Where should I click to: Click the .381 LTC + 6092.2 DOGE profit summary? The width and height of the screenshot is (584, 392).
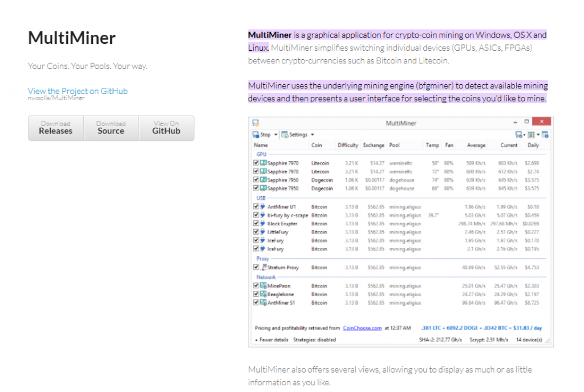point(481,328)
